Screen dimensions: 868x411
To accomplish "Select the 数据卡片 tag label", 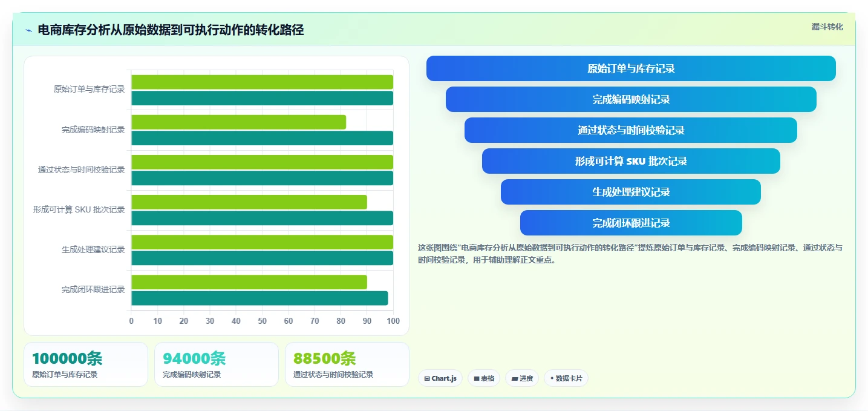I will (x=569, y=378).
